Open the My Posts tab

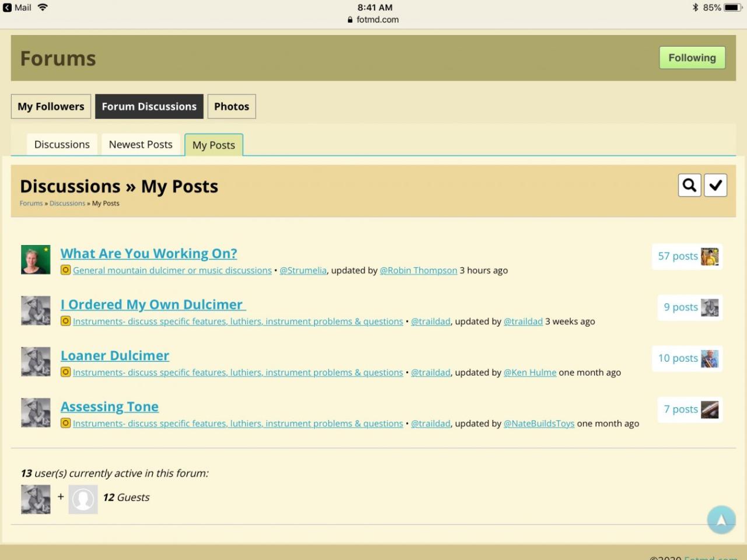214,145
